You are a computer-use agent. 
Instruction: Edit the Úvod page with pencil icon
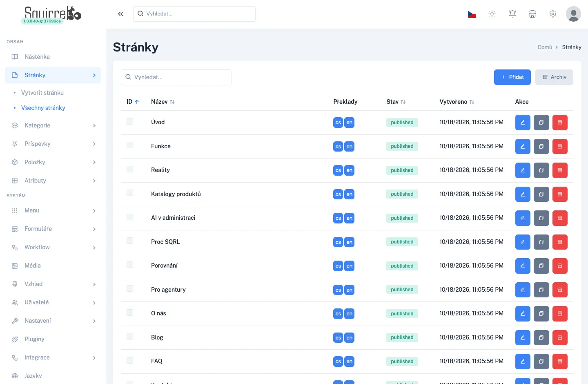(x=523, y=123)
